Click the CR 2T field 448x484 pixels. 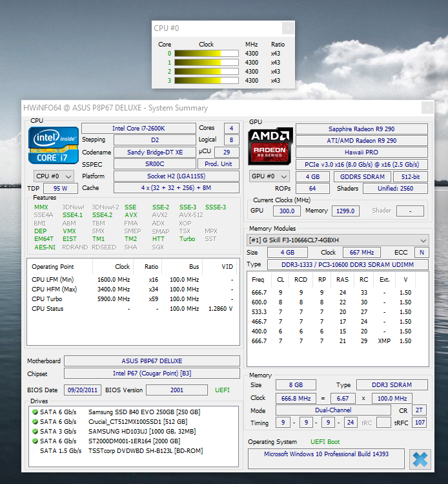click(x=419, y=410)
